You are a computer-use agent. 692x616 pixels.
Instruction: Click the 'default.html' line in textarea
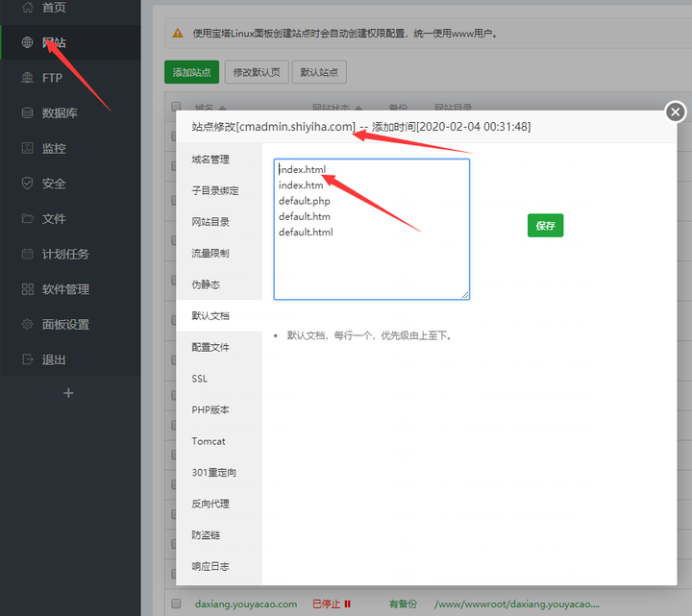(306, 233)
